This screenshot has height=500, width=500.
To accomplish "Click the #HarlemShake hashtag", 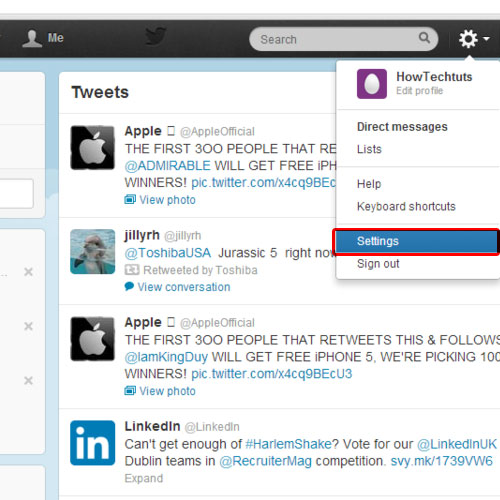I will tap(289, 444).
